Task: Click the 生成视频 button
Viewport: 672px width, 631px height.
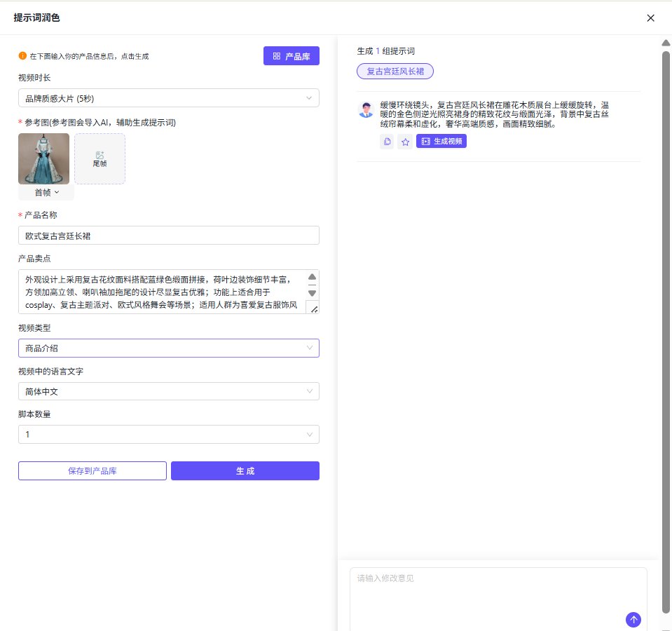Action: pos(441,142)
